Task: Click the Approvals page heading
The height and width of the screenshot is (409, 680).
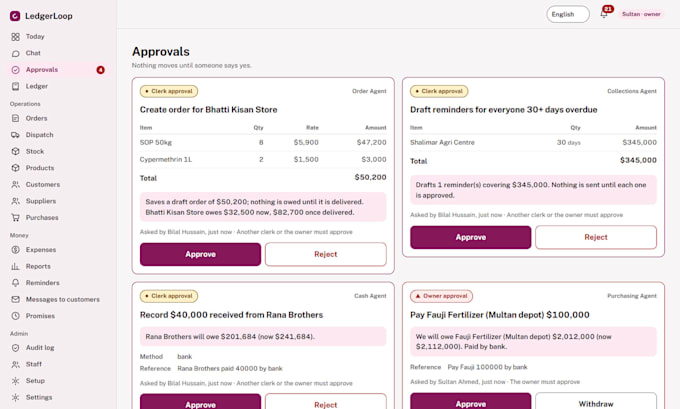Action: [x=161, y=52]
